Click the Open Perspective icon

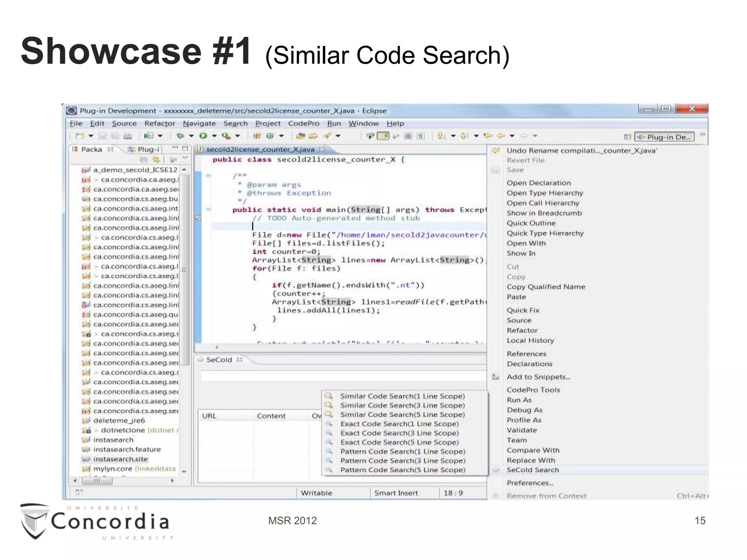point(627,137)
